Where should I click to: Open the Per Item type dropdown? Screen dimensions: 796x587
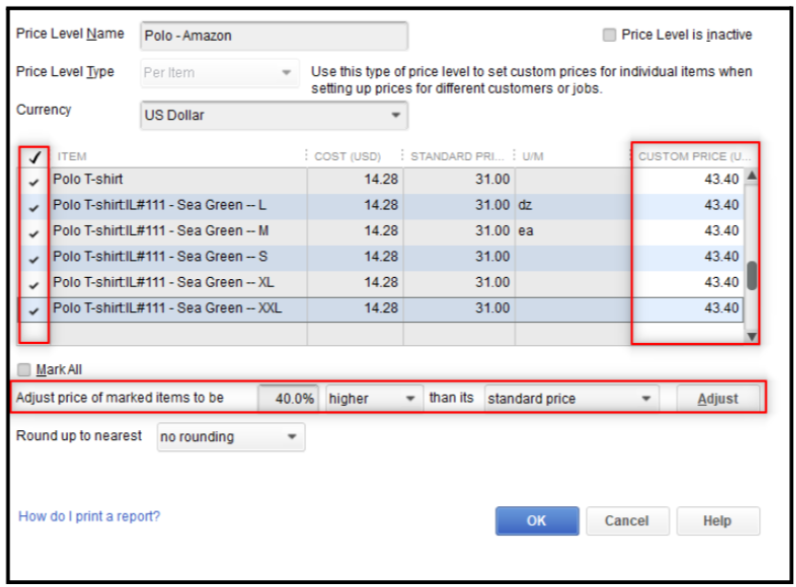pos(220,73)
